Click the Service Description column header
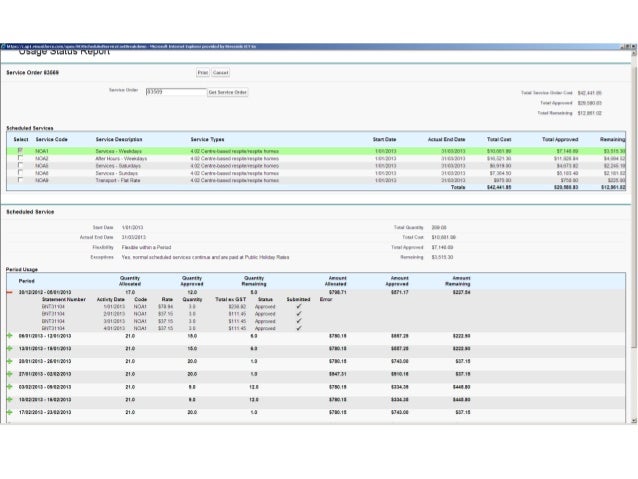 [x=119, y=139]
